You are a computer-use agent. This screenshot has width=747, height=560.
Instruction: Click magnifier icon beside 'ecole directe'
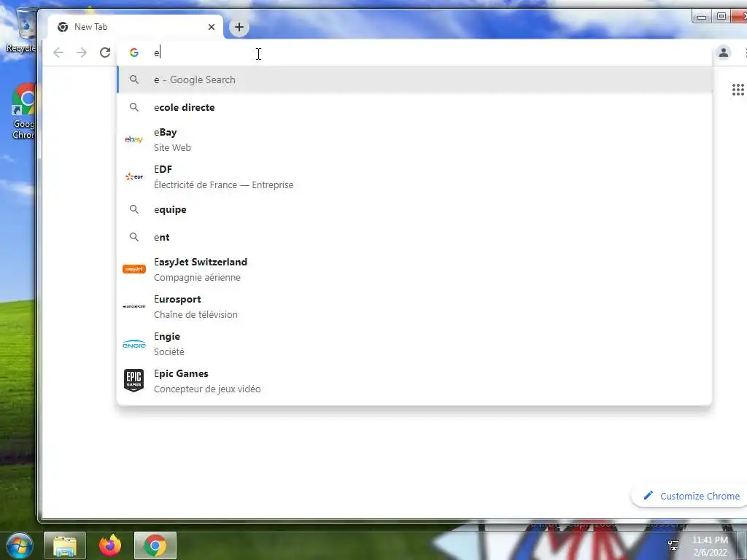click(134, 107)
